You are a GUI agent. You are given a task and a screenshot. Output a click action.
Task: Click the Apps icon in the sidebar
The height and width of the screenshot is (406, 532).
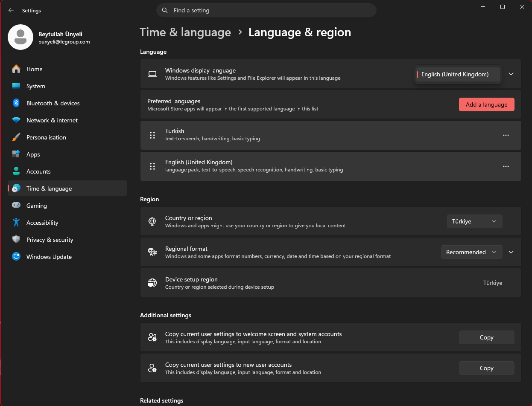pyautogui.click(x=16, y=154)
